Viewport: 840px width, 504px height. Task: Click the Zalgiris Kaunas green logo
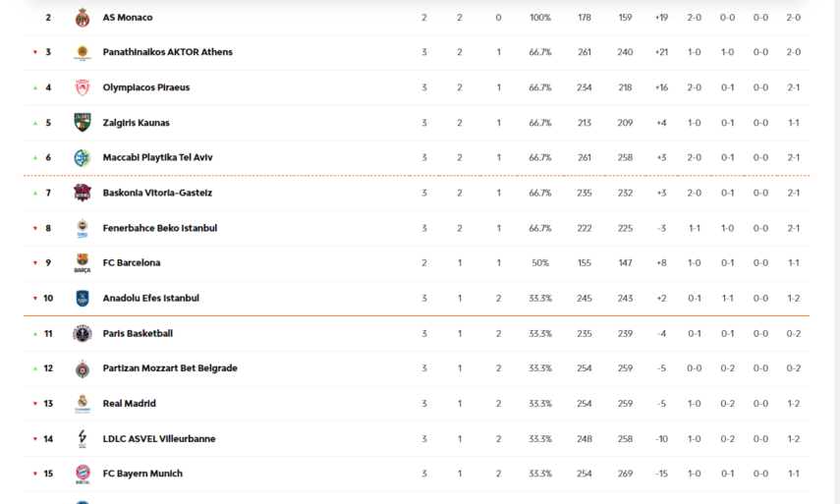83,123
